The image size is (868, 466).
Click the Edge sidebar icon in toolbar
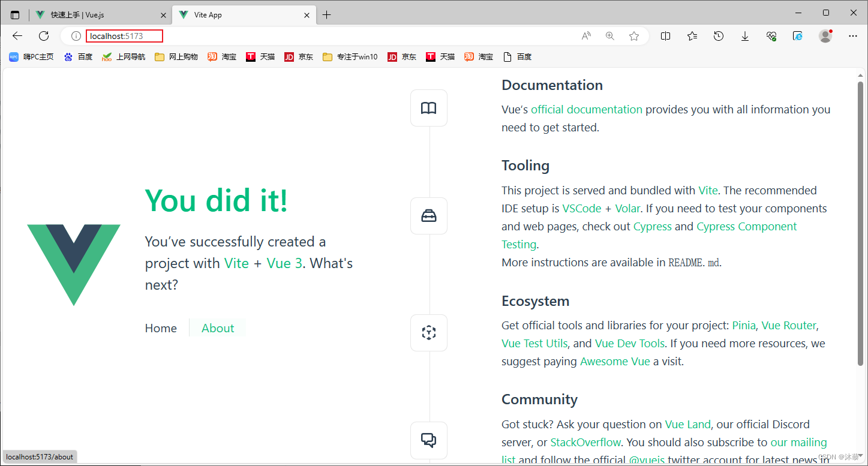[x=798, y=36]
